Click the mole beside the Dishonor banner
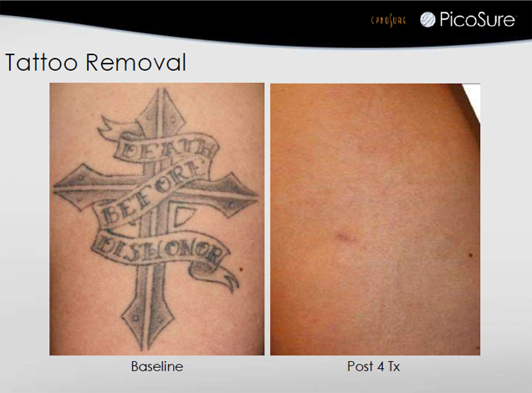 pos(241,269)
